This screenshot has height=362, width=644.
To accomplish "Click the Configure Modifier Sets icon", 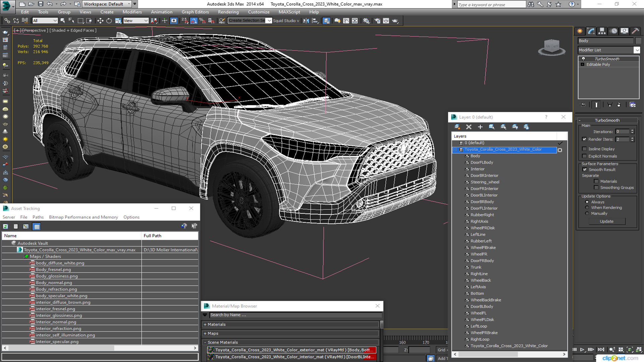I will 633,105.
